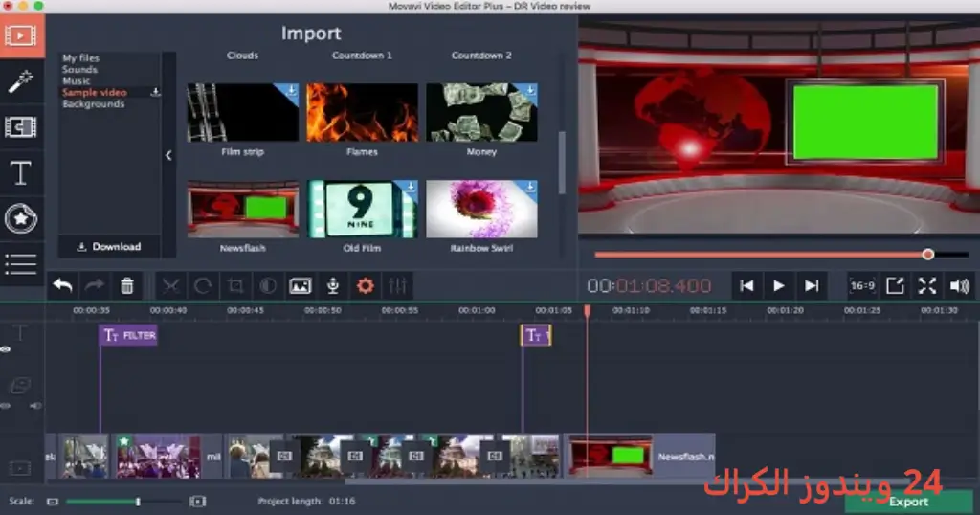Skip to previous frame
The height and width of the screenshot is (515, 980).
click(746, 285)
